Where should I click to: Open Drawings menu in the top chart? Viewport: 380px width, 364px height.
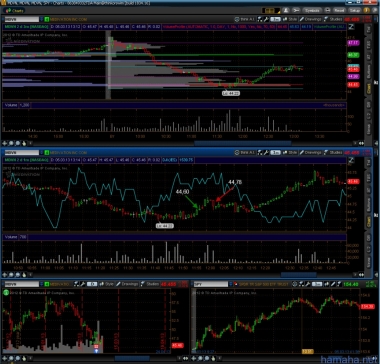(x=310, y=19)
